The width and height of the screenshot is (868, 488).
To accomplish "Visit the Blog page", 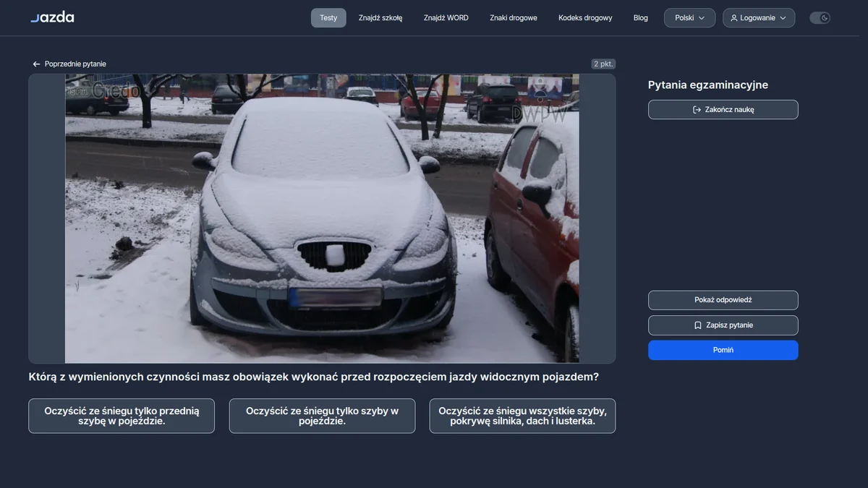I will (641, 18).
